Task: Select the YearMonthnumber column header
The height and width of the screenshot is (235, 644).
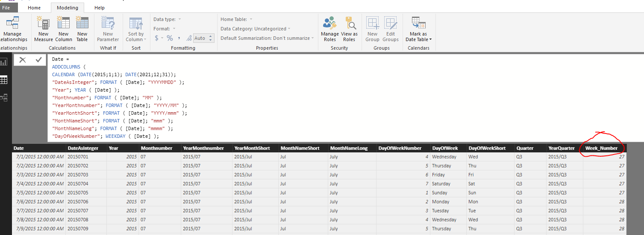Action: [206, 148]
